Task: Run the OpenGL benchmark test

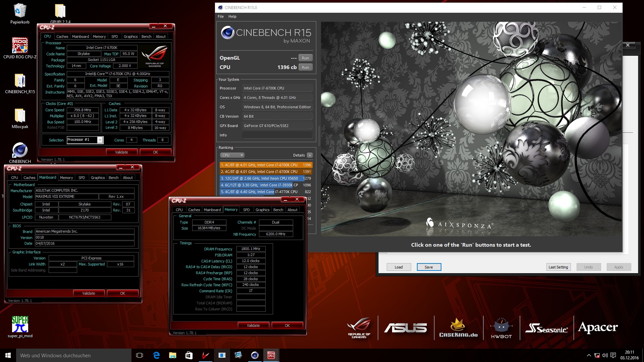Action: click(305, 58)
